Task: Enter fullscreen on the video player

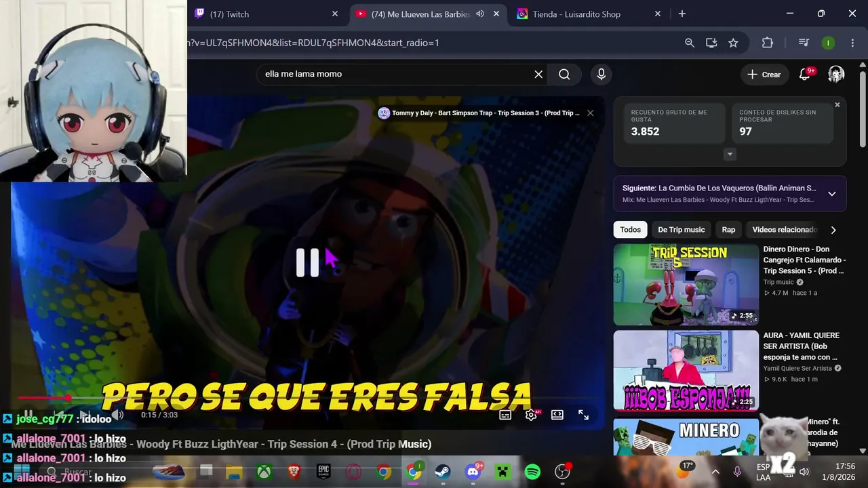Action: [x=583, y=415]
